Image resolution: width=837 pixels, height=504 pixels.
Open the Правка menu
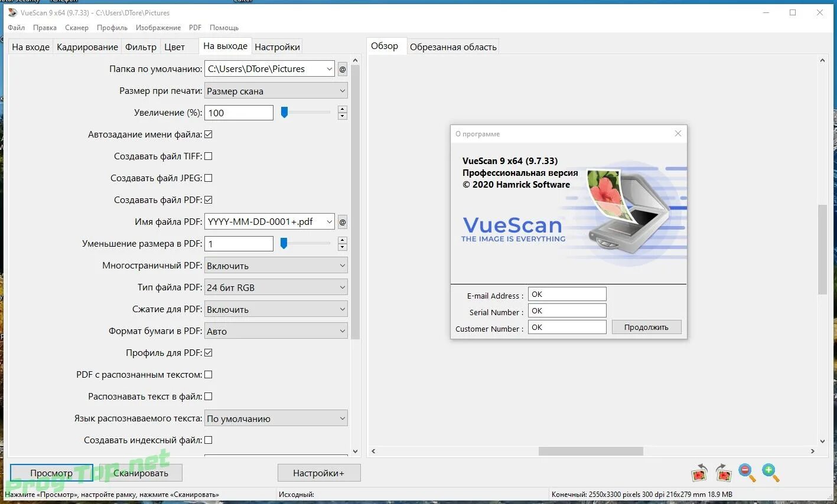(45, 28)
